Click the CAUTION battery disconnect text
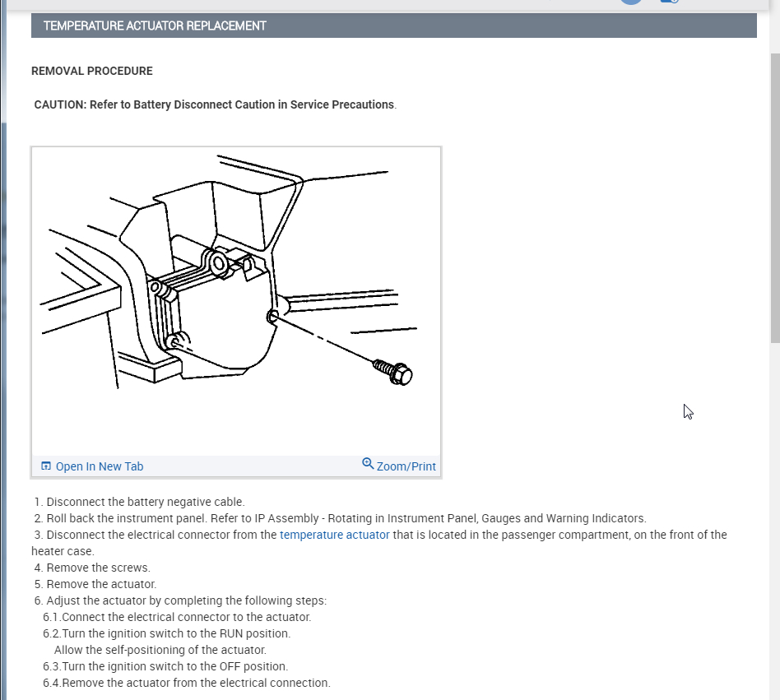This screenshot has height=700, width=780. tap(216, 104)
